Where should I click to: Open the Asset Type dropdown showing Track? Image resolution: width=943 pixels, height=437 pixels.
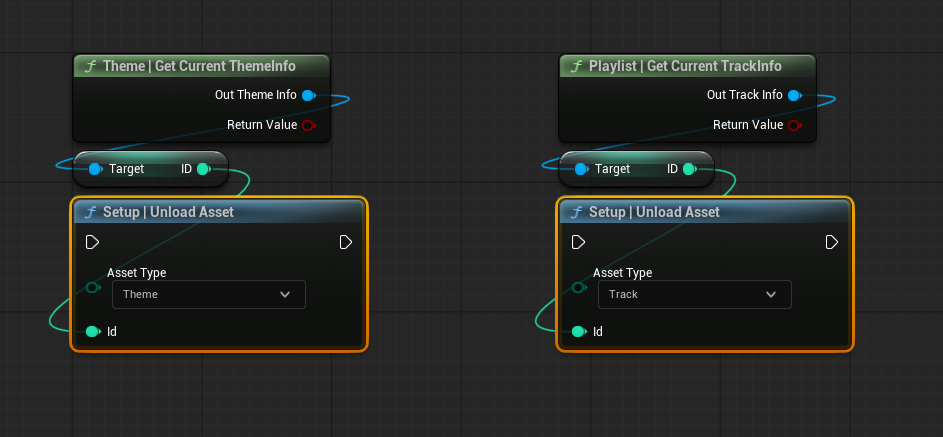coord(695,295)
